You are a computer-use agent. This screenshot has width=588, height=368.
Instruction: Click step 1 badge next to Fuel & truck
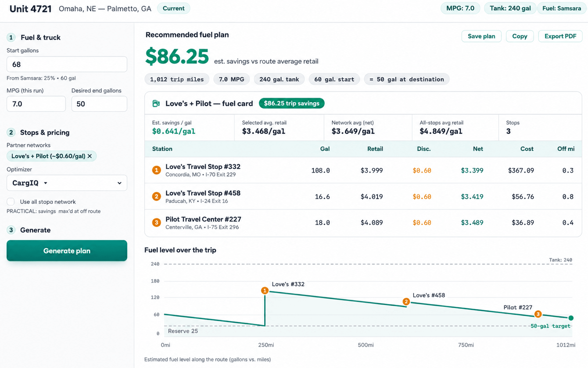pos(11,37)
